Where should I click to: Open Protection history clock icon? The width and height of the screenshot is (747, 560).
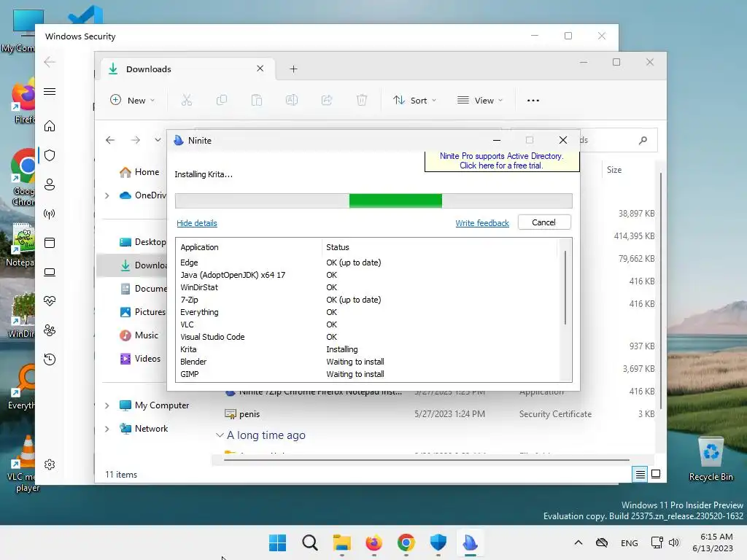tap(50, 359)
